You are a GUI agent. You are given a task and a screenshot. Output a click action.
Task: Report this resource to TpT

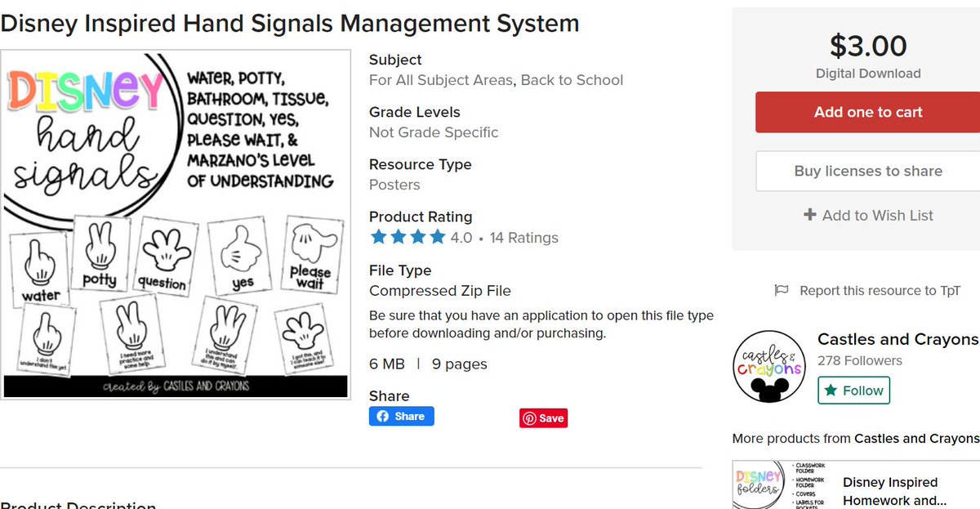[880, 291]
